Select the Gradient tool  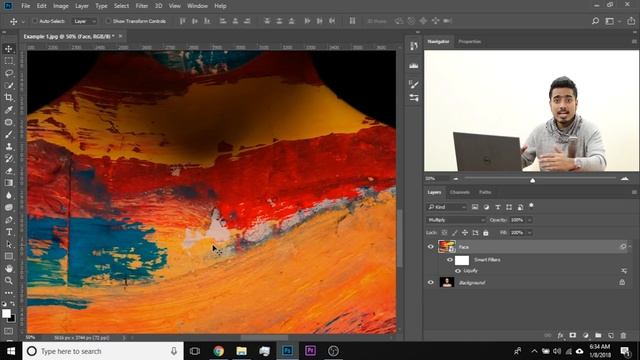pos(9,183)
